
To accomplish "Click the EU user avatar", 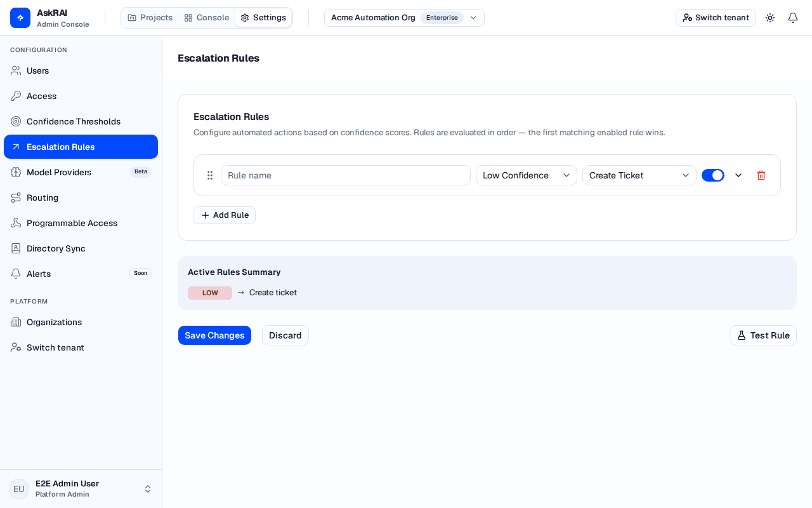I will coord(19,489).
